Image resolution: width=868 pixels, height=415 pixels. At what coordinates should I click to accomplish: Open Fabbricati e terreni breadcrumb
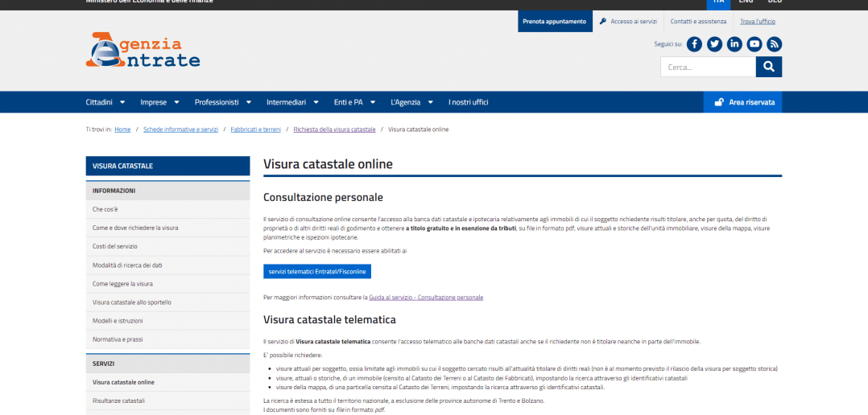256,129
